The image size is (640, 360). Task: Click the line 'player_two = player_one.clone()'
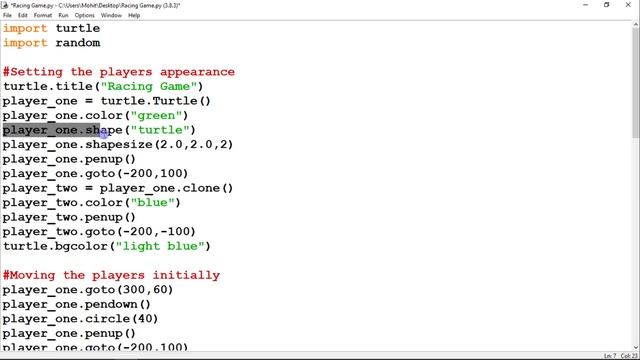118,188
